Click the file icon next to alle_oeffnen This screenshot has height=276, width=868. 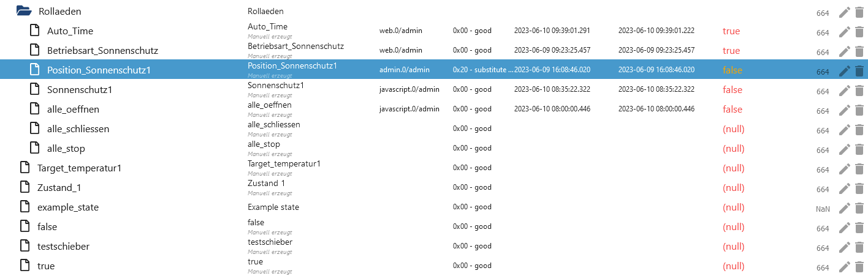click(x=35, y=110)
